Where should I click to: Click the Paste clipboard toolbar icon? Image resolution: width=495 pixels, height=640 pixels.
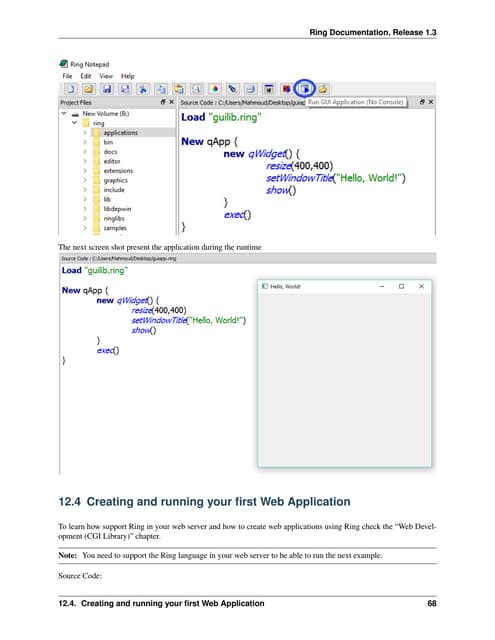(179, 89)
